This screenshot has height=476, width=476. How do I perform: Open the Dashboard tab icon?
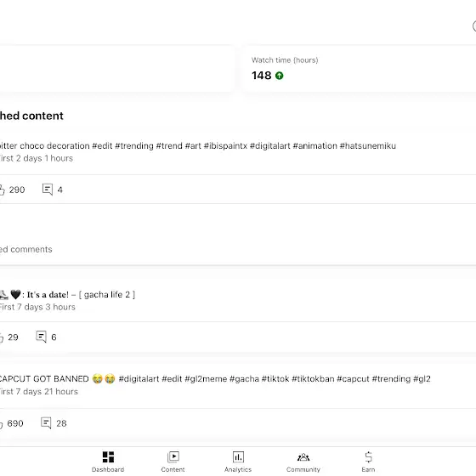pos(108,457)
